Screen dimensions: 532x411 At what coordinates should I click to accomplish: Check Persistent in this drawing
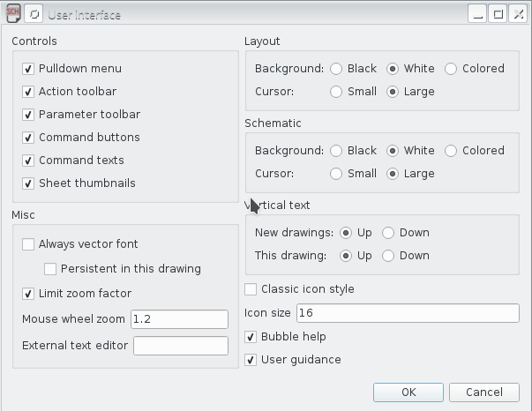coord(50,269)
